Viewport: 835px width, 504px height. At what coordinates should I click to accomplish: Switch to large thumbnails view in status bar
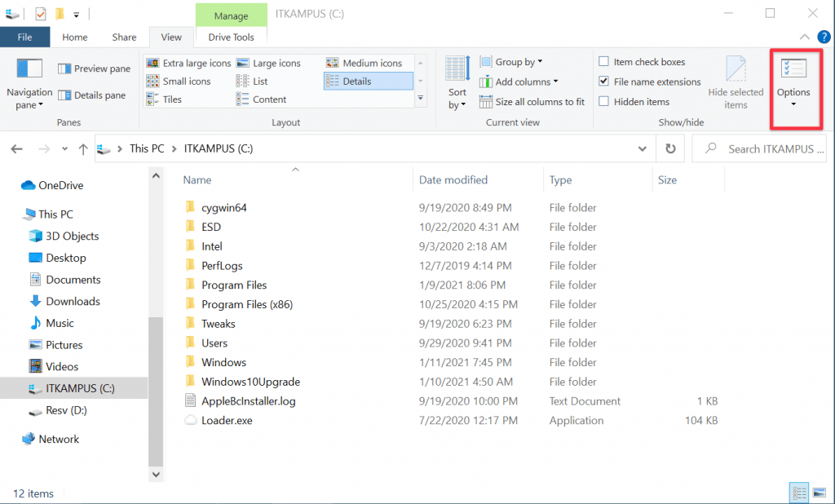click(820, 493)
